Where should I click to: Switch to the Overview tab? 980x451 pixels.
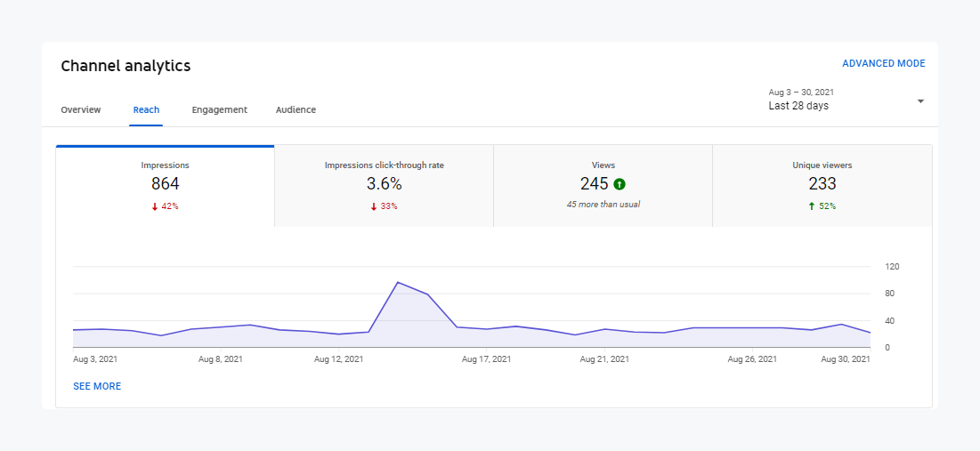coord(81,110)
